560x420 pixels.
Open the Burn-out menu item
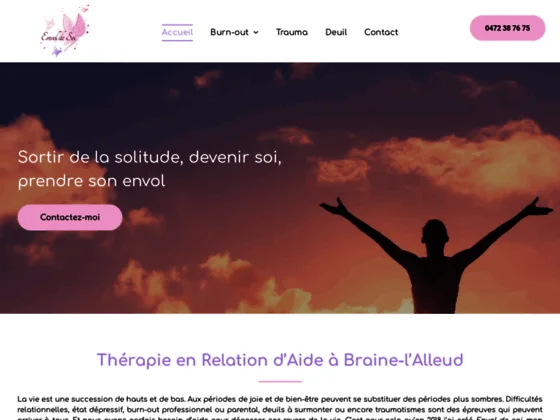pos(229,32)
